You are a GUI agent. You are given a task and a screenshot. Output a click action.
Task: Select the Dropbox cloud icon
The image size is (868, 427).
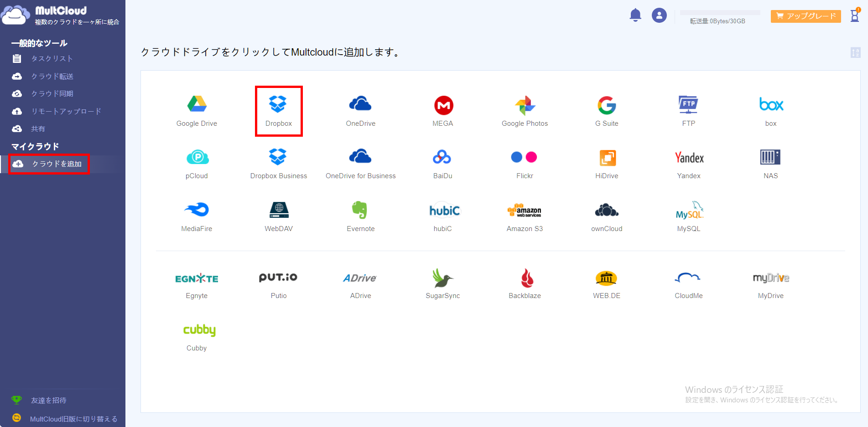coord(279,111)
